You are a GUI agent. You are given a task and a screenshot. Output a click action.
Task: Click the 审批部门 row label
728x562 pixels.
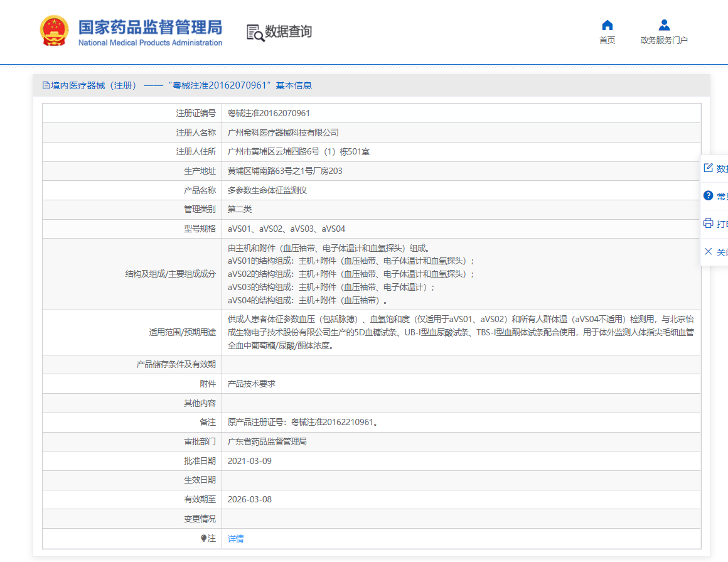tap(200, 441)
